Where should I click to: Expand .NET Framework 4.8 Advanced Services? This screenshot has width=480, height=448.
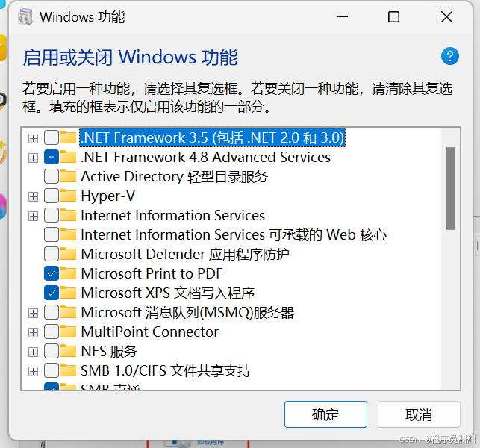[x=33, y=158]
